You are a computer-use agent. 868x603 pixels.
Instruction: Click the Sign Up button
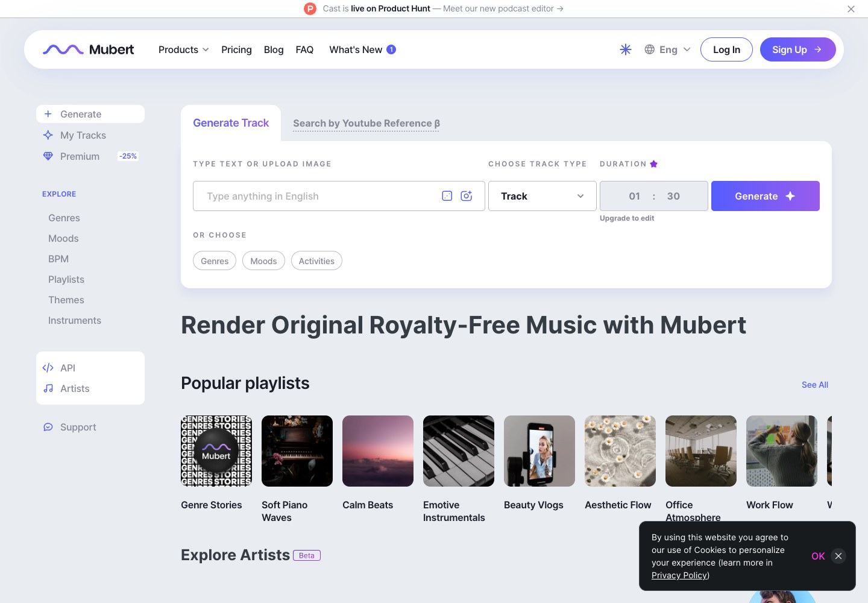point(797,49)
